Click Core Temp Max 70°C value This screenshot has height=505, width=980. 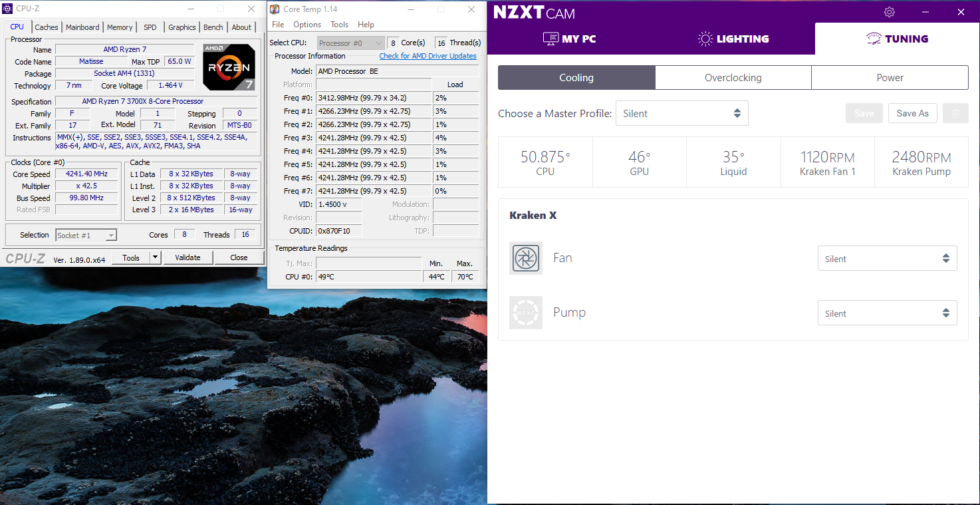(465, 277)
